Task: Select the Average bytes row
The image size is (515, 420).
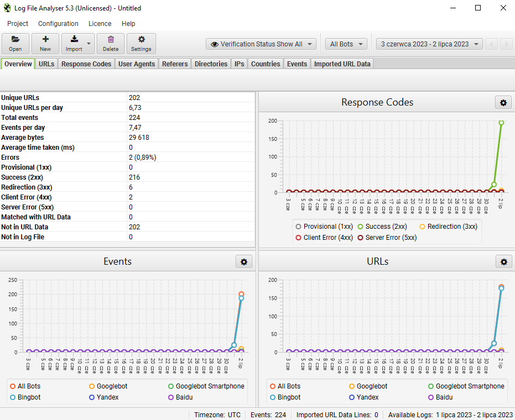Action: [127, 138]
